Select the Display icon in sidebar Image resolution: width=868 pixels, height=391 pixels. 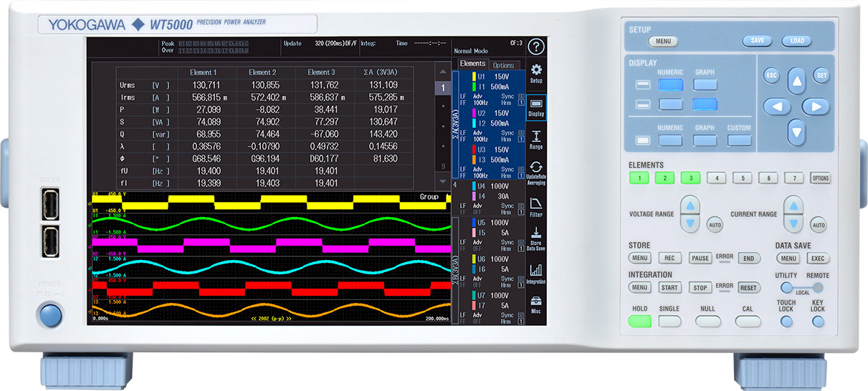pyautogui.click(x=535, y=107)
